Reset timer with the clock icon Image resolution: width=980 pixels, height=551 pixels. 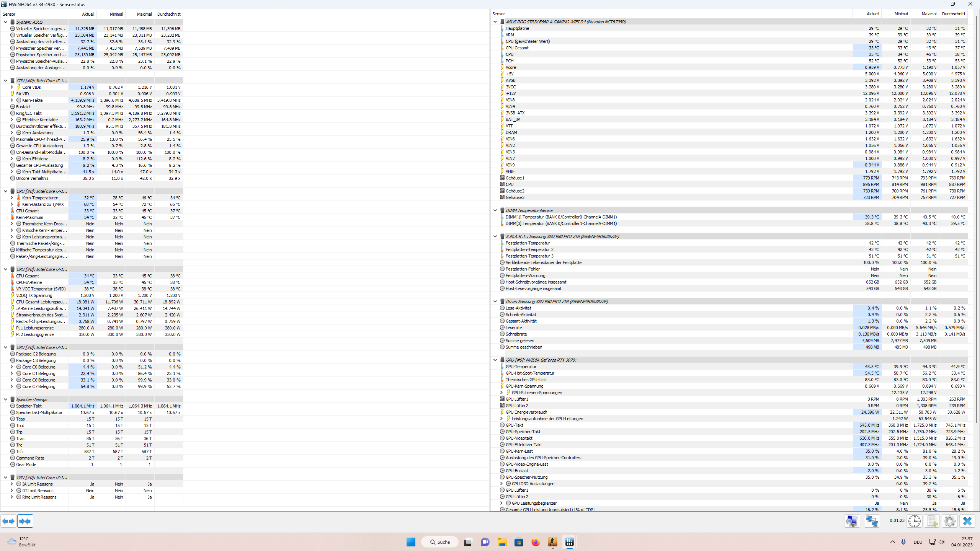[x=915, y=521]
